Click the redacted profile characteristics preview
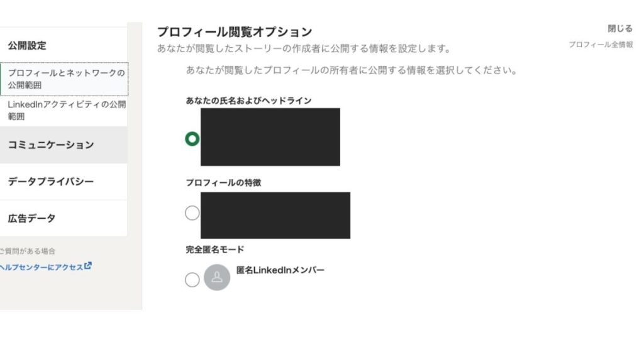Screen dimensions: 644x362 (275, 216)
